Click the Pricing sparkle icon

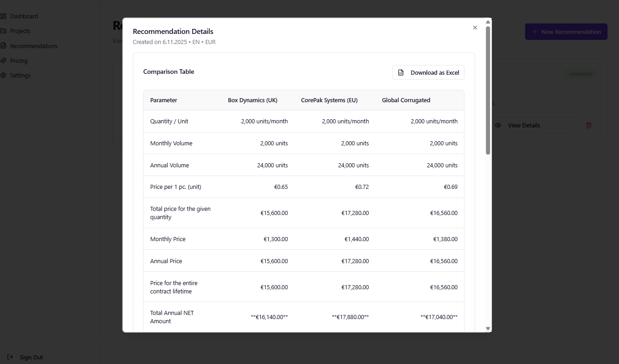(3, 61)
